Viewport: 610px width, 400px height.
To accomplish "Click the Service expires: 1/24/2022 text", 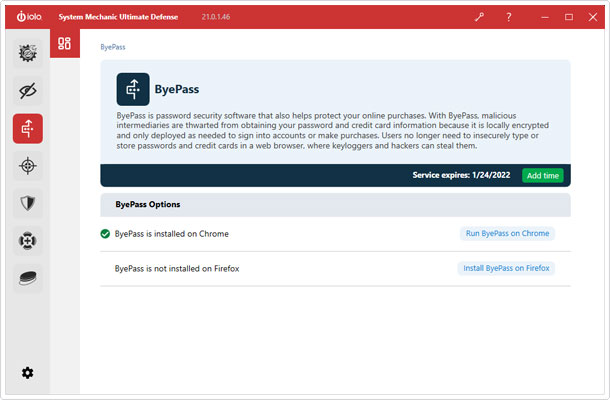I will point(461,175).
